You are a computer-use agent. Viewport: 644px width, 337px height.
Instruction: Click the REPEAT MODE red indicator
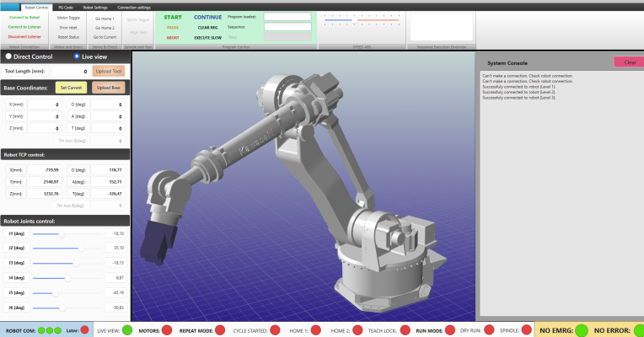pos(220,330)
